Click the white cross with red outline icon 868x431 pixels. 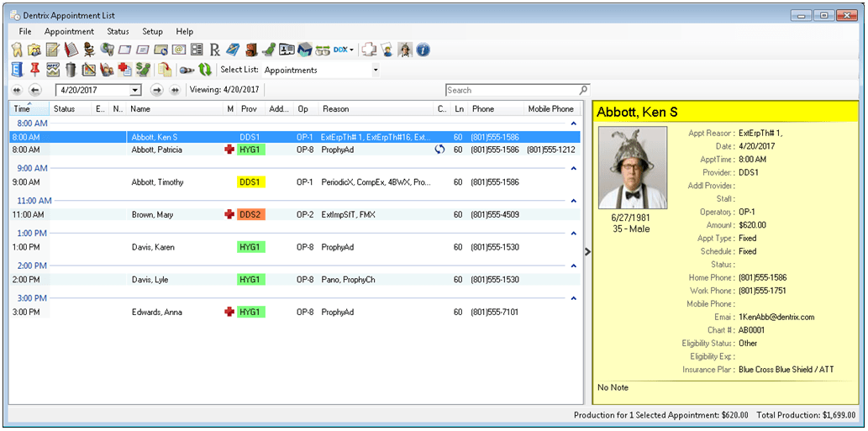(x=369, y=50)
